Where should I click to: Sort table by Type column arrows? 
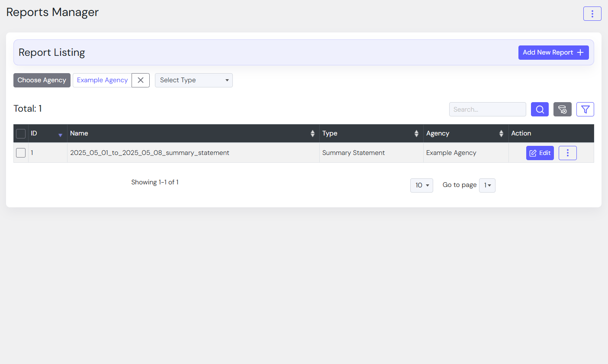pos(416,134)
